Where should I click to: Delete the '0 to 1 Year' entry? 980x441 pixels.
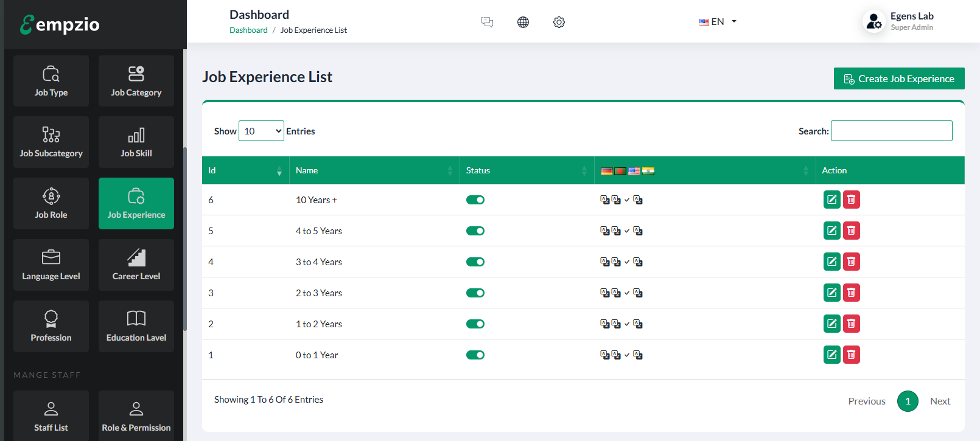[851, 355]
